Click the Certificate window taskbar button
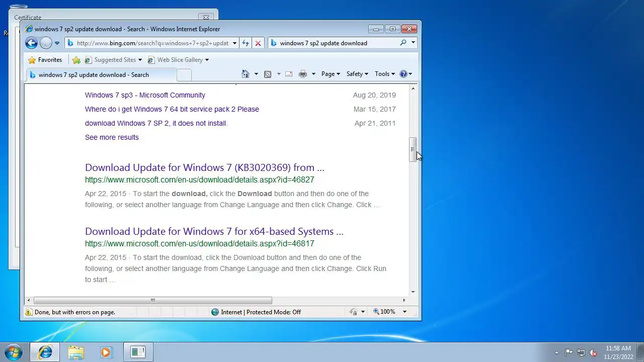The image size is (644, 362). 138,352
